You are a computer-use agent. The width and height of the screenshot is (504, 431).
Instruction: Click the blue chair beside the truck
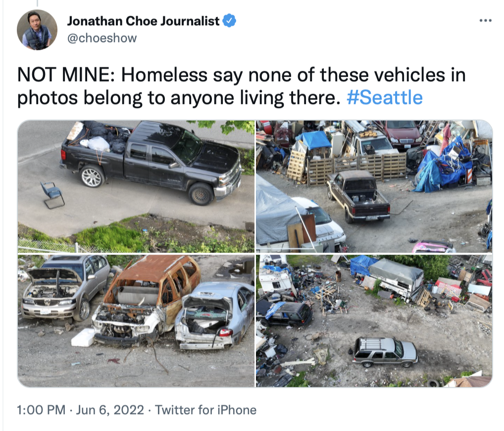click(x=52, y=195)
